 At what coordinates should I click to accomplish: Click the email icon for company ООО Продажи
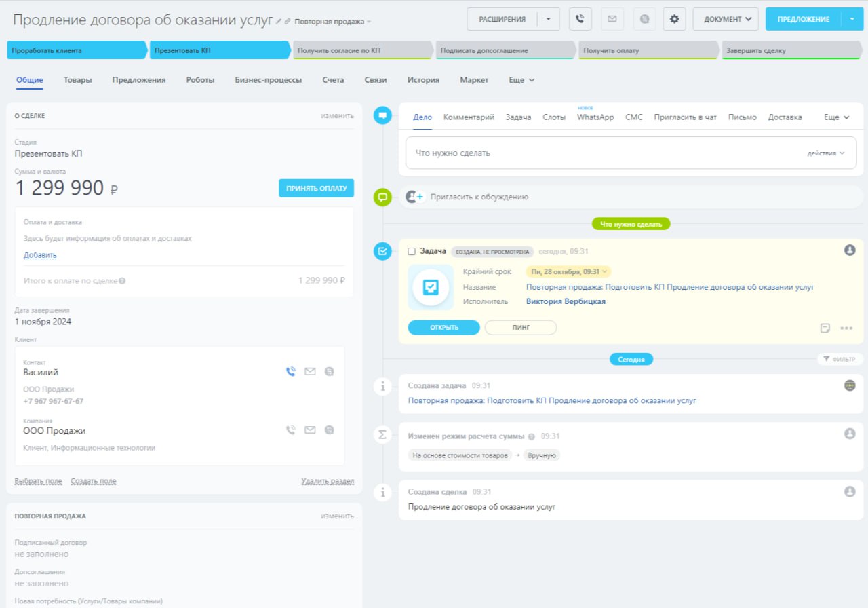pos(310,430)
